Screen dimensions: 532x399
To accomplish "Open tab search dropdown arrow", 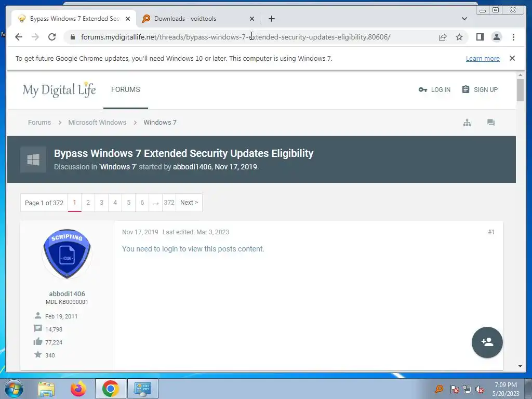I will tap(464, 19).
